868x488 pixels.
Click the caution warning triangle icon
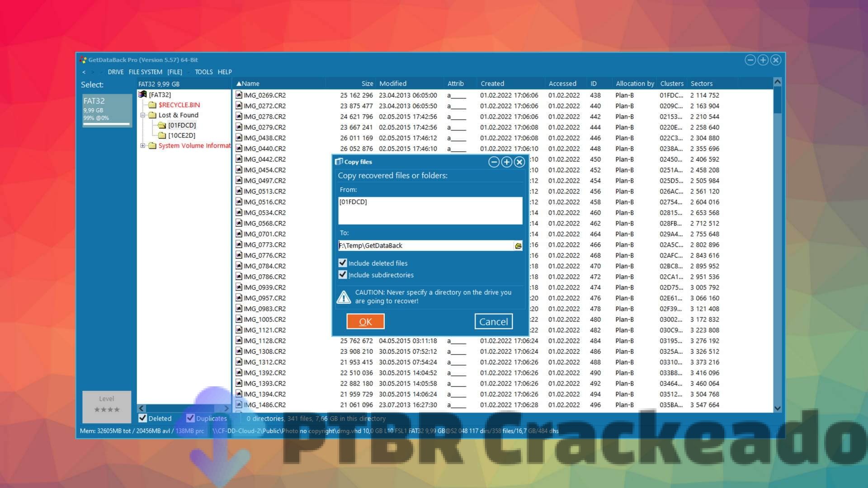point(344,297)
